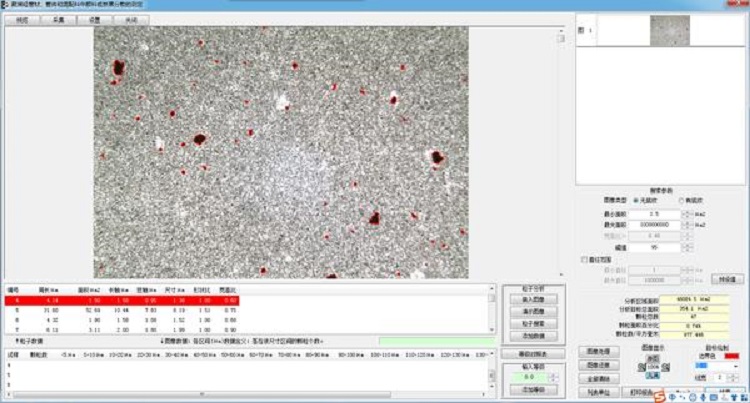Viewport: 750px width, 403px height.
Task: Open the 采集 capture item in the top bar
Action: pyautogui.click(x=58, y=19)
